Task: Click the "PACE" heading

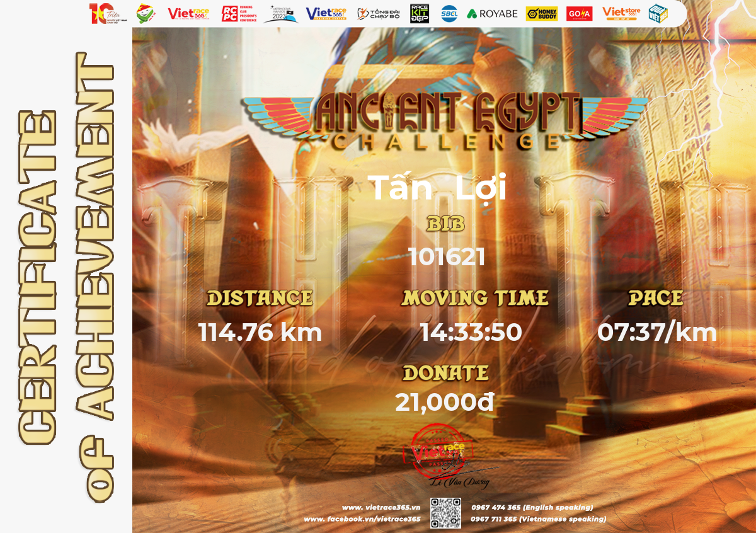Action: (656, 298)
